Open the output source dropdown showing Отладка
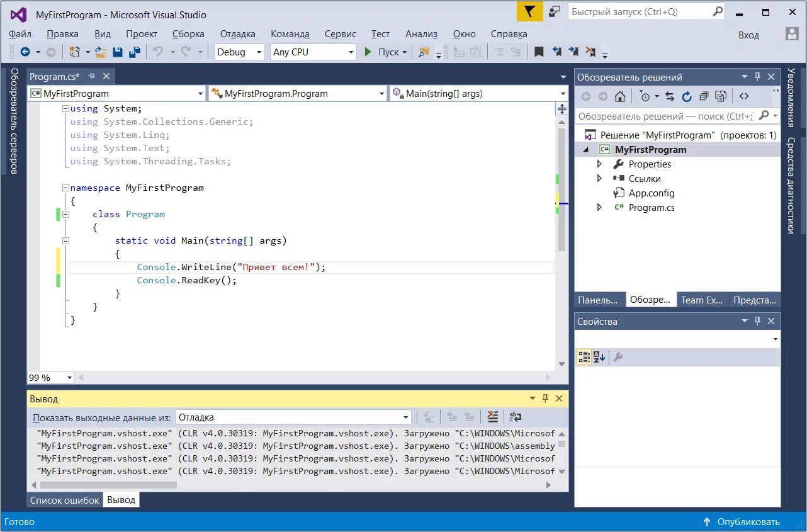The width and height of the screenshot is (807, 532). point(293,417)
